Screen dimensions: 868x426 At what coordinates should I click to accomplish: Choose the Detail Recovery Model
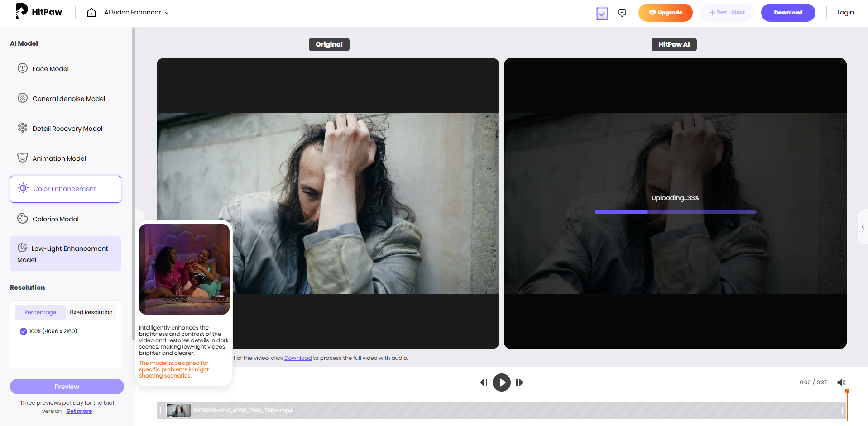click(x=67, y=128)
